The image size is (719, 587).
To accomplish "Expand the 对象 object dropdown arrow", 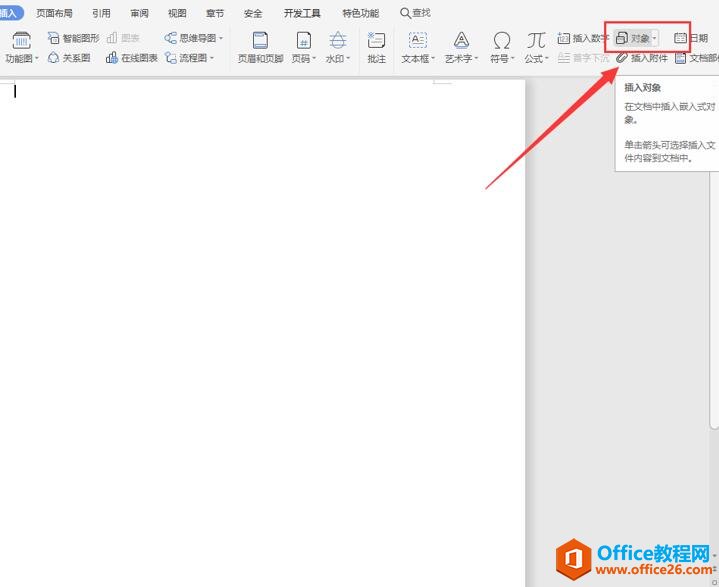I will (x=655, y=38).
